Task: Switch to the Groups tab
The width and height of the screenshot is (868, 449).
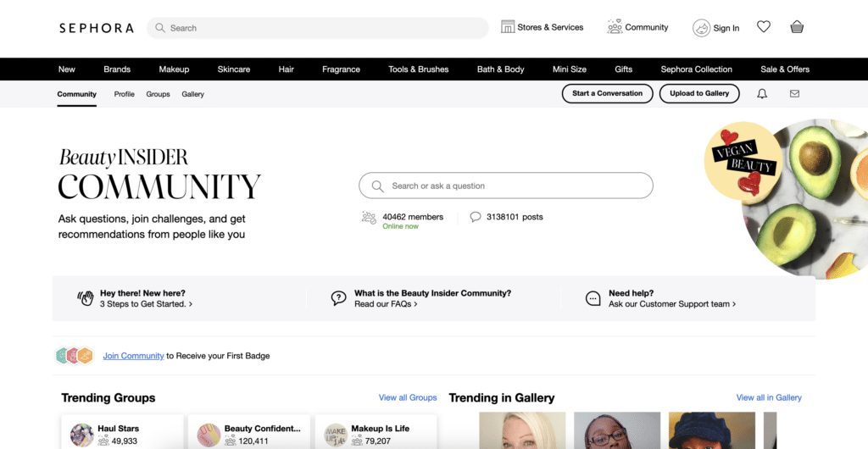Action: pyautogui.click(x=158, y=94)
